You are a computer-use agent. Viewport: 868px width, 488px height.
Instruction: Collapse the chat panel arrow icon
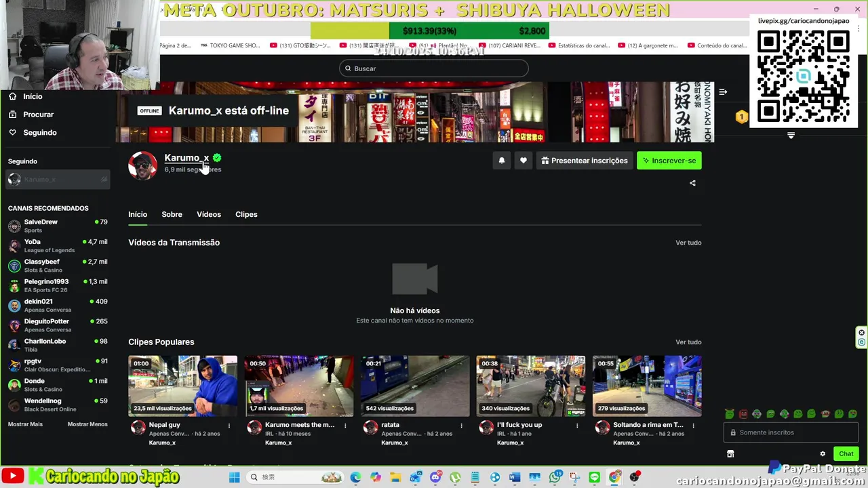(x=724, y=91)
